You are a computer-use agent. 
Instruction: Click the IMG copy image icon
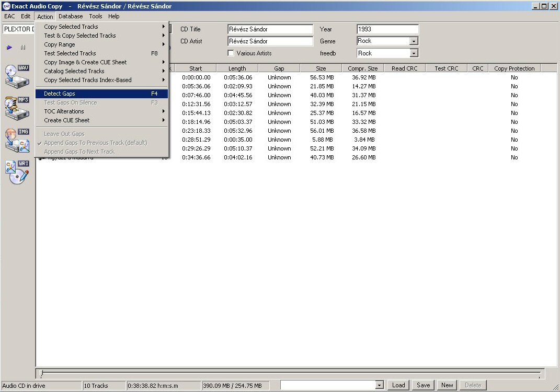pos(17,140)
